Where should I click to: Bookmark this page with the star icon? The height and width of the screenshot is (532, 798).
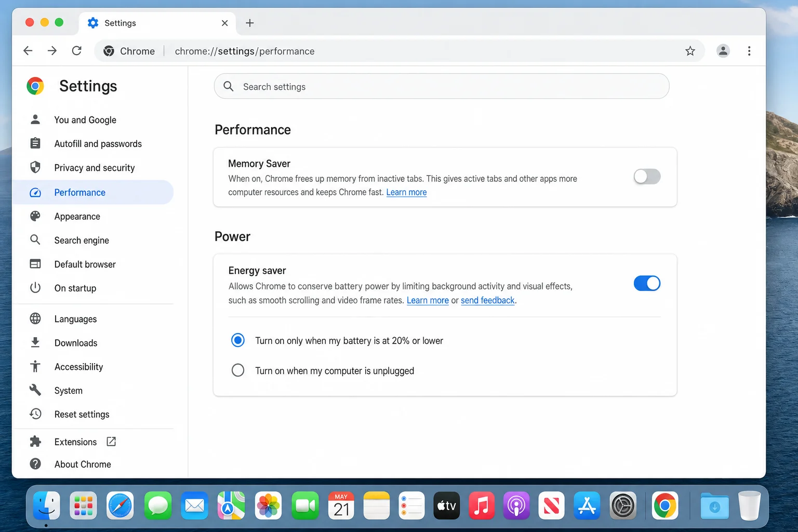(690, 51)
